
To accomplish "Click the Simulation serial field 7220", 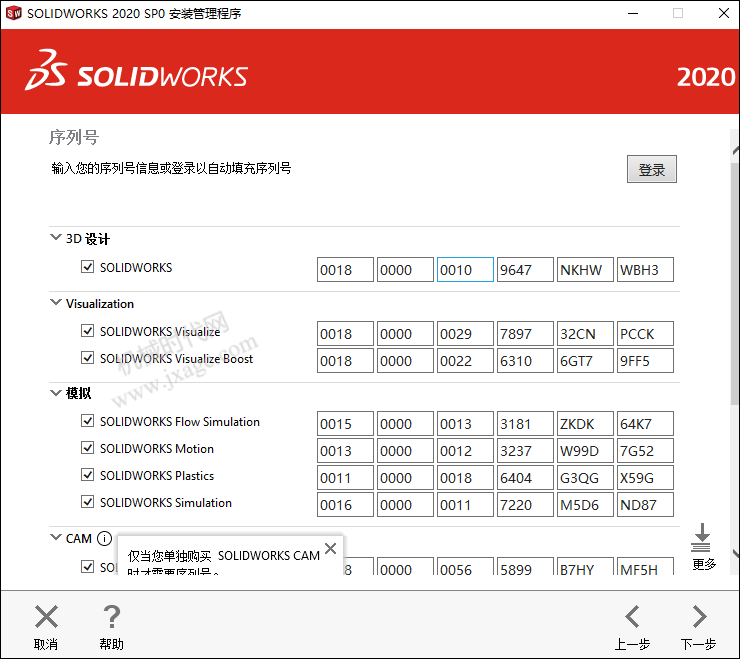I will [x=525, y=504].
